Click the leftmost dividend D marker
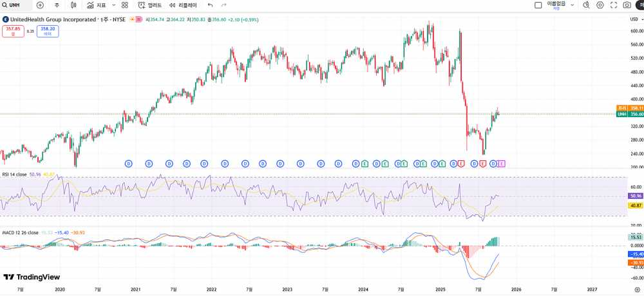Screen dimensions: 644x296 [129, 164]
